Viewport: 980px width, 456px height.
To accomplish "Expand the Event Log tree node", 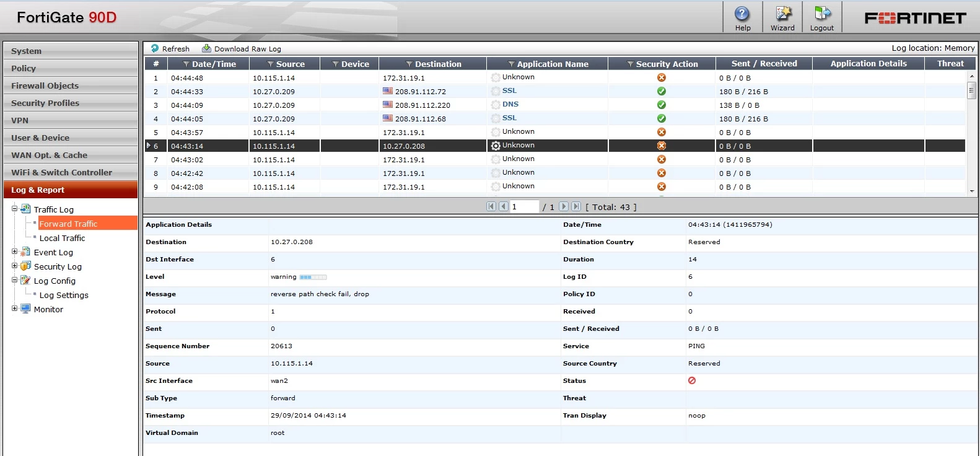I will (14, 252).
